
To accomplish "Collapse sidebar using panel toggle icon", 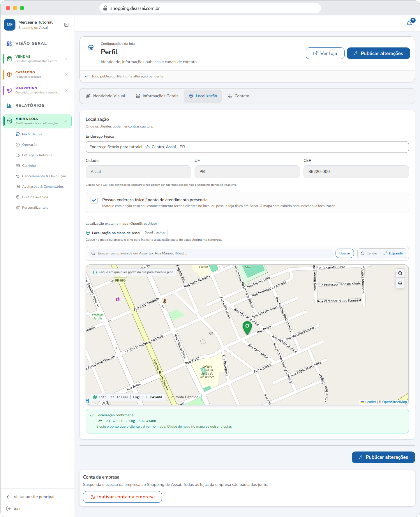I will click(66, 25).
